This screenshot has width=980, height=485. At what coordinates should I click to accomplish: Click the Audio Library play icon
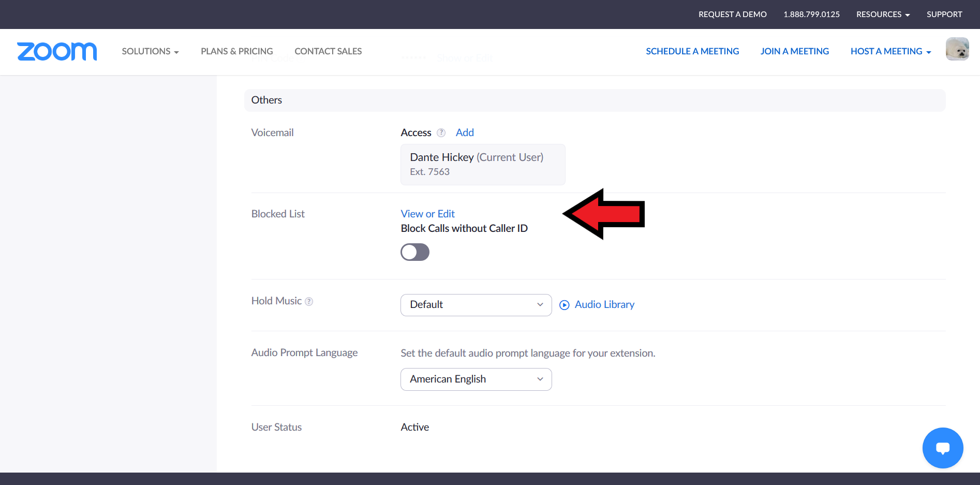click(565, 305)
